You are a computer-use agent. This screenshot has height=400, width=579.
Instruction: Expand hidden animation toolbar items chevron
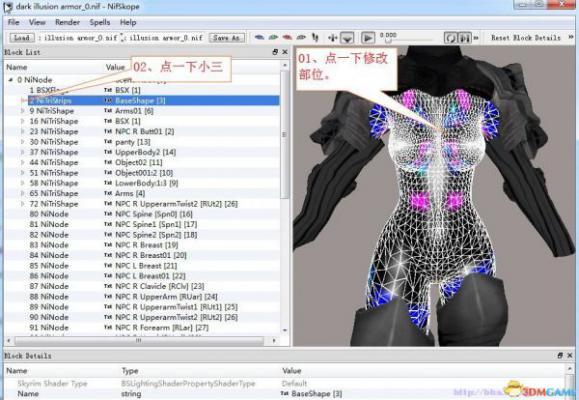point(476,38)
